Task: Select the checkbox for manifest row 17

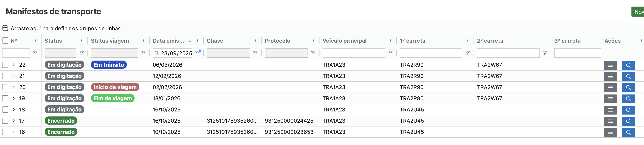Action: [5, 121]
